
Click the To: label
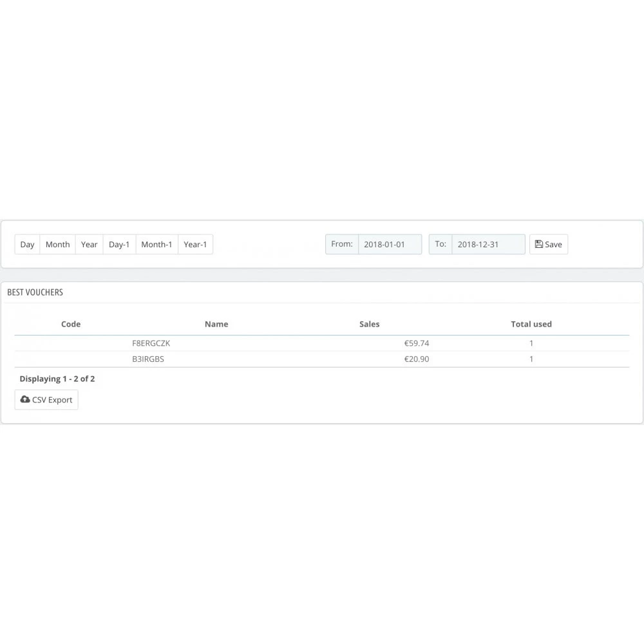(440, 244)
